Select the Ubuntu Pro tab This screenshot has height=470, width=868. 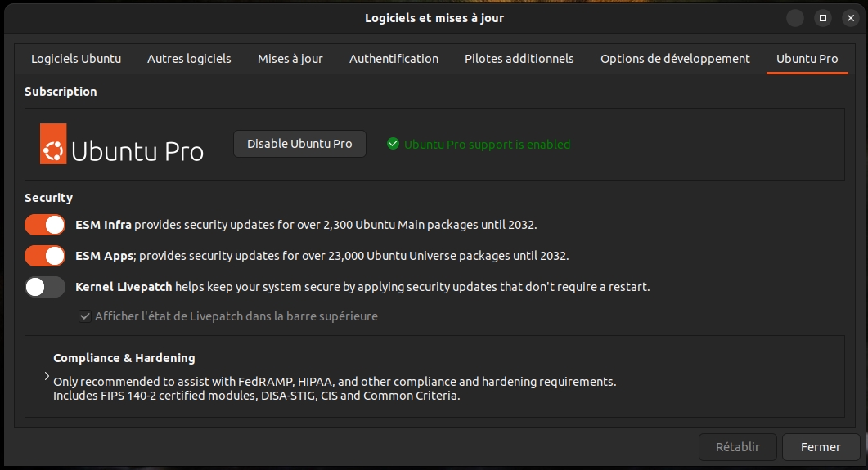pos(807,59)
